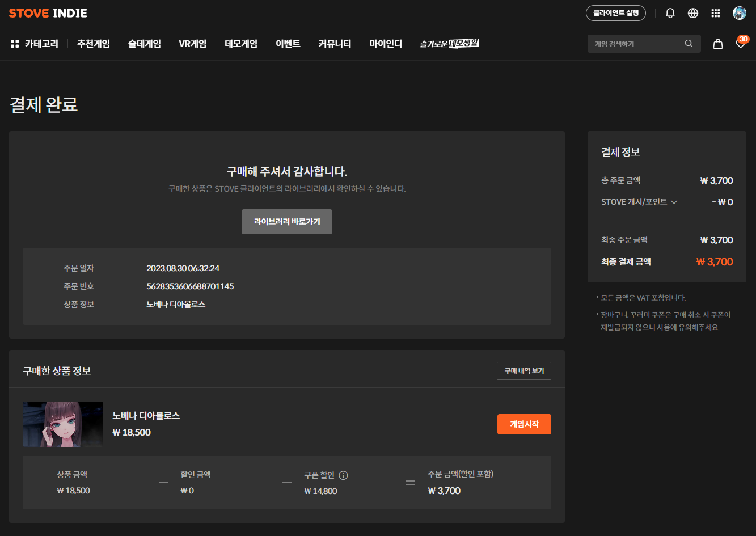The width and height of the screenshot is (756, 536).
Task: Click the 노베나 디아볼로스 game thumbnail
Action: pyautogui.click(x=63, y=424)
